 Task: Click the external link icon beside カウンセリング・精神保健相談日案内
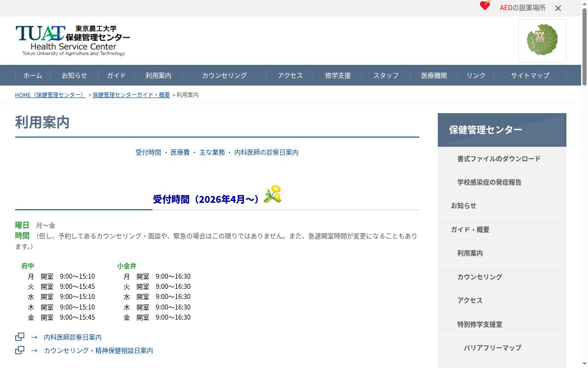20,350
